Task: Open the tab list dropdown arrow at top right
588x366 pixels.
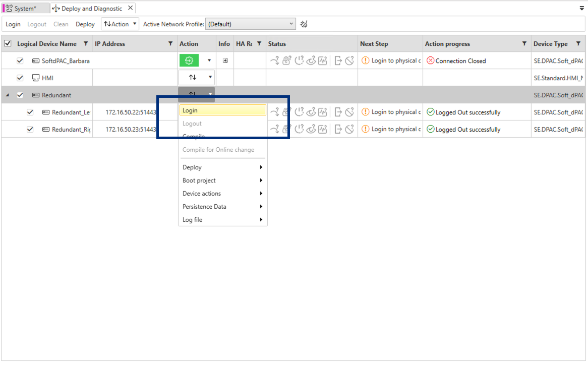Action: (x=581, y=8)
